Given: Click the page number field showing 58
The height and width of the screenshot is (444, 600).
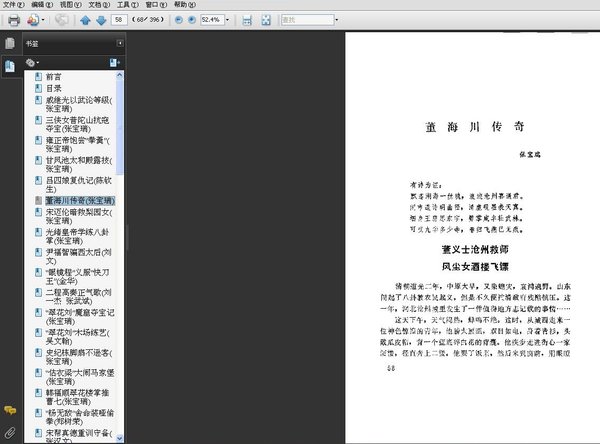Looking at the screenshot, I should 119,20.
